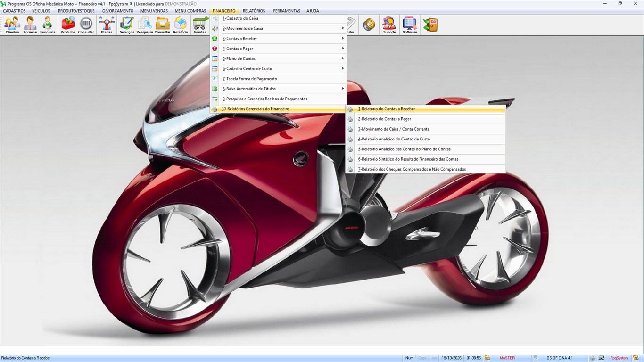This screenshot has height=362, width=644.
Task: Open the Funciona employees toolbar icon
Action: tap(48, 25)
